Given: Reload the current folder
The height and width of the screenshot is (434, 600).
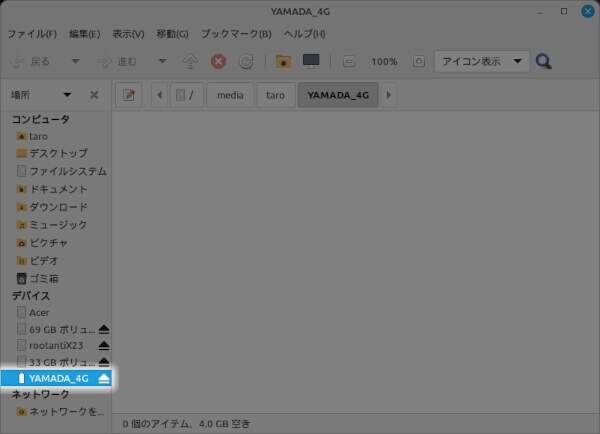Looking at the screenshot, I should tap(246, 61).
